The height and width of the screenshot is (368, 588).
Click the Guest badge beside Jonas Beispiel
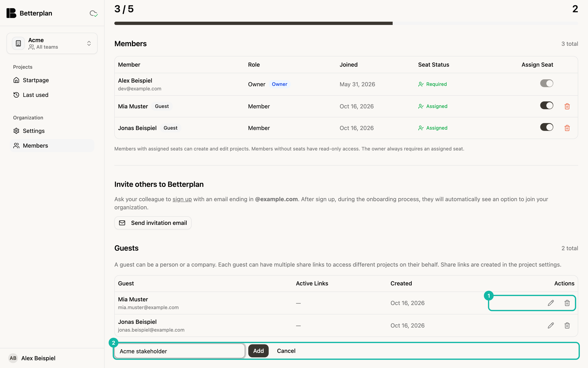170,128
